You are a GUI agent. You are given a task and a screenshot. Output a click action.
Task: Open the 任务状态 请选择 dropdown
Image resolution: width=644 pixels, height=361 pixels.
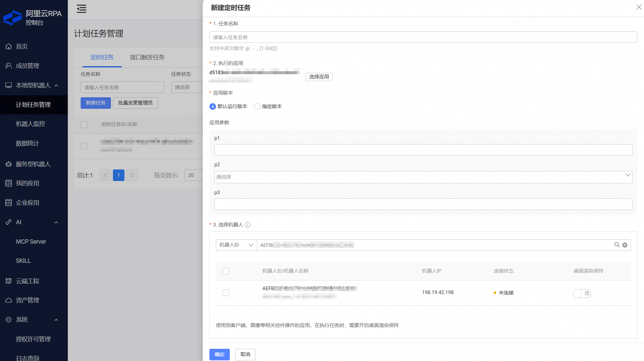point(187,87)
